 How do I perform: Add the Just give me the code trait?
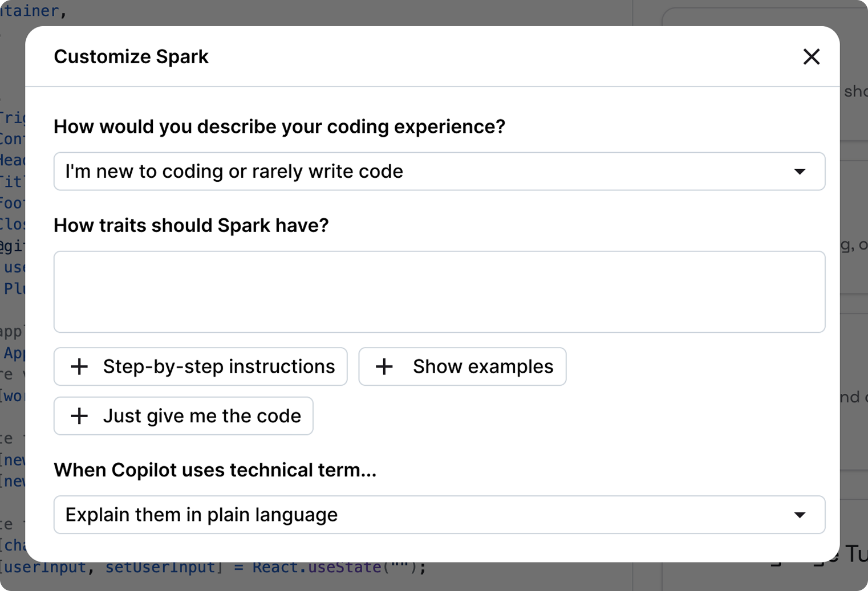point(184,416)
